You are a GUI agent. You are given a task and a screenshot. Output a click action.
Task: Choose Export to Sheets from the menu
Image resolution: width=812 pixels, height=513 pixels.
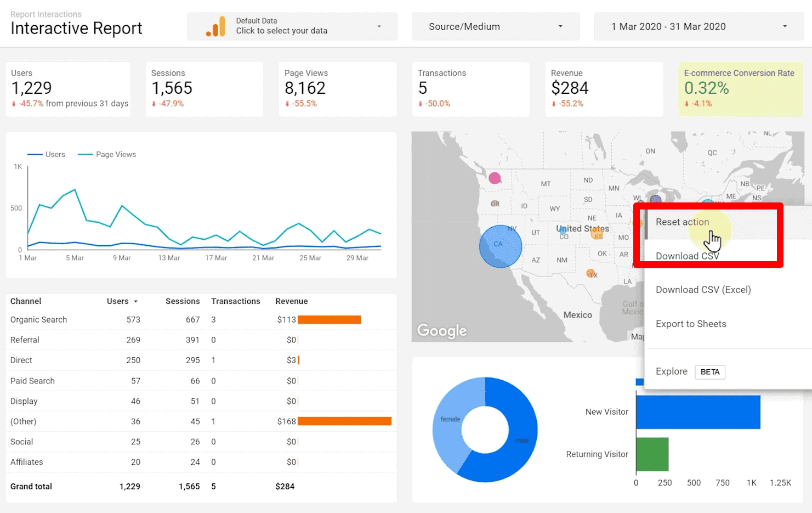(691, 324)
